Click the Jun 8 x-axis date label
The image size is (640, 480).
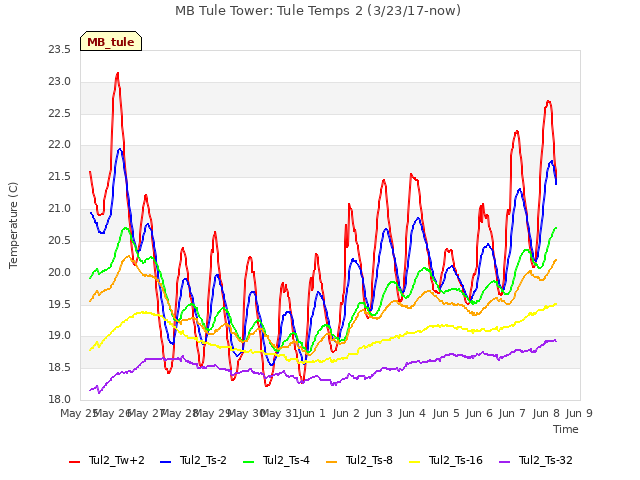(x=546, y=413)
